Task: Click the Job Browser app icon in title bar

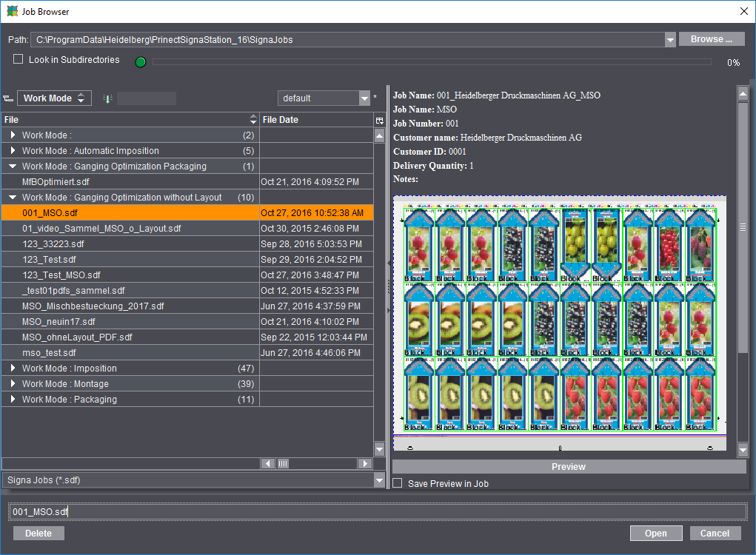Action: (x=10, y=11)
